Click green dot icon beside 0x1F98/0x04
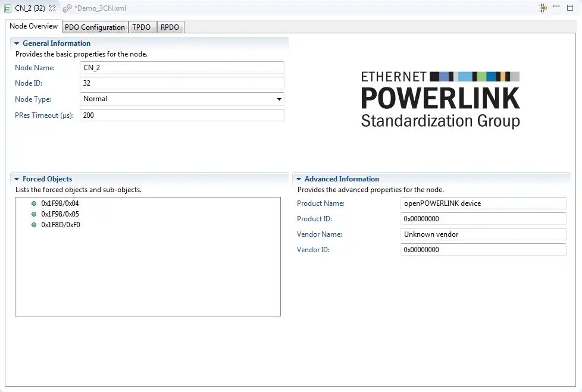This screenshot has height=392, width=582. pyautogui.click(x=34, y=203)
